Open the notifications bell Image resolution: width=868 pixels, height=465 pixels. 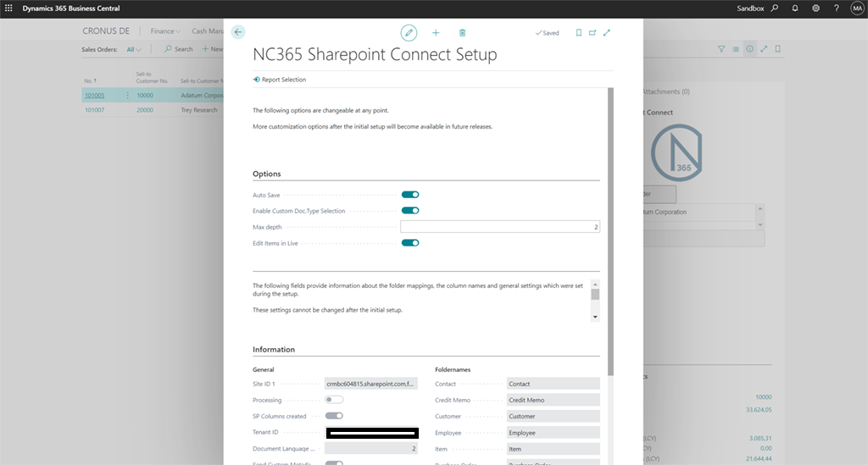pos(795,8)
